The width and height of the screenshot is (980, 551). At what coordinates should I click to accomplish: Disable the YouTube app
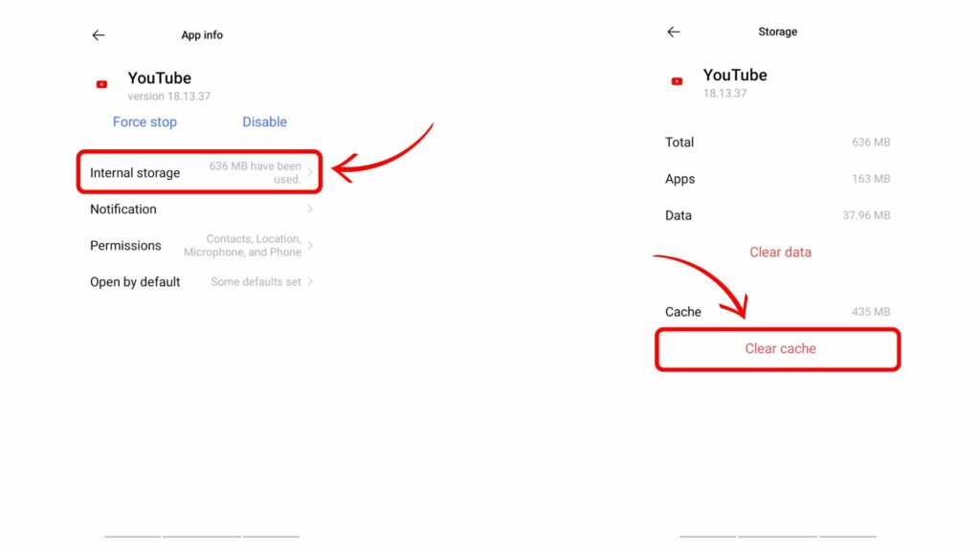pyautogui.click(x=264, y=121)
